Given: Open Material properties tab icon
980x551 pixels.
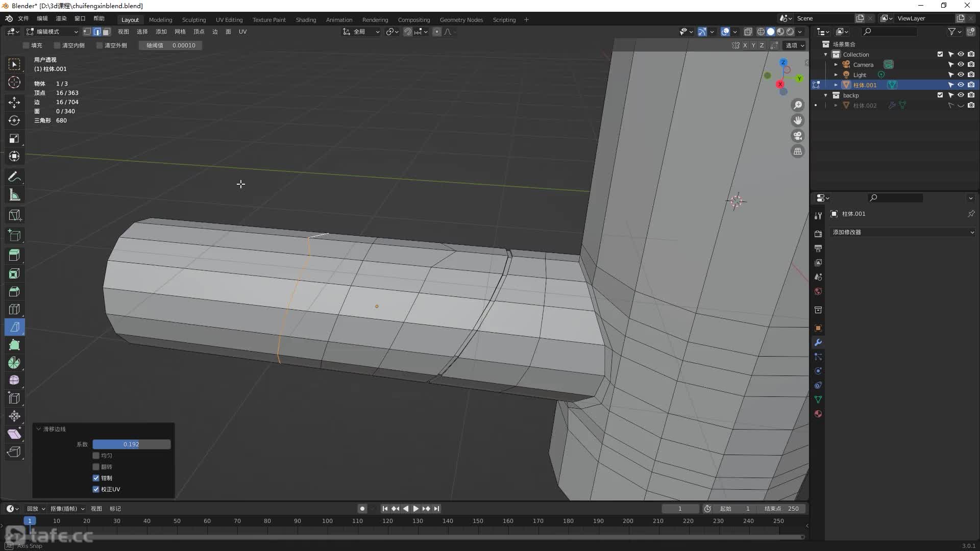Looking at the screenshot, I should click(818, 414).
